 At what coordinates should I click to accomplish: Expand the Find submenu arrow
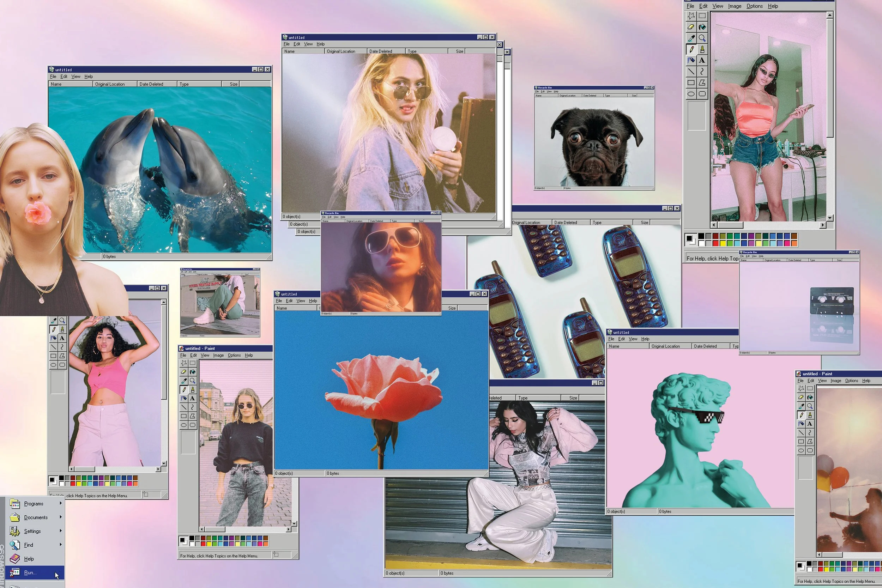tap(60, 545)
